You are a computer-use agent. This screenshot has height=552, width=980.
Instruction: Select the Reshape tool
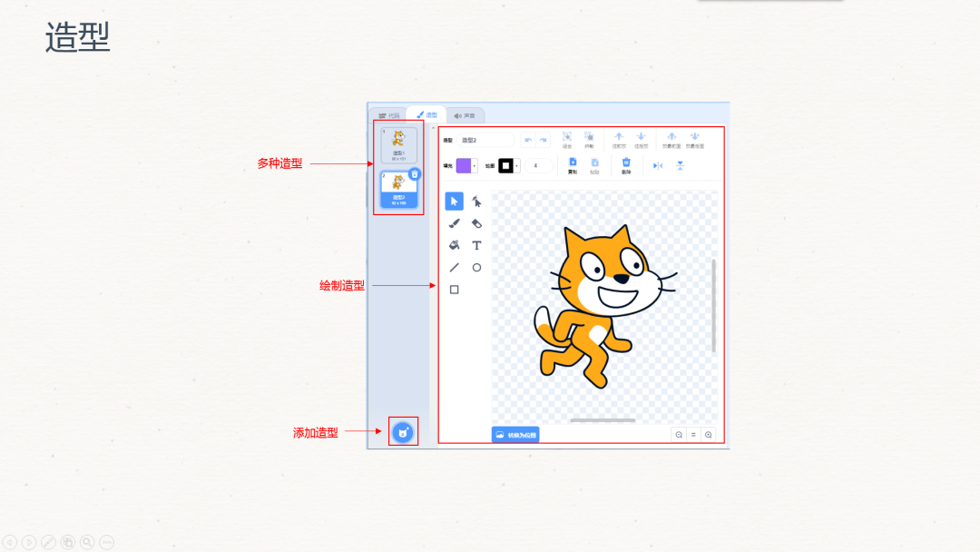point(477,202)
